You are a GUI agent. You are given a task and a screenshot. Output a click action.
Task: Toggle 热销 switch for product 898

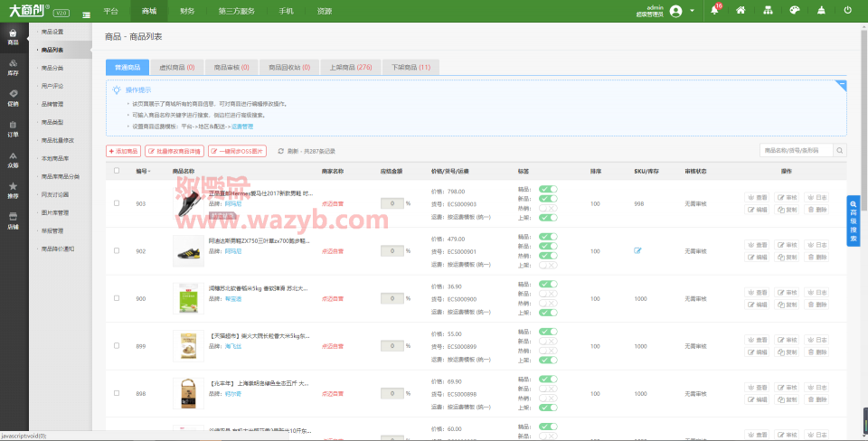point(548,399)
